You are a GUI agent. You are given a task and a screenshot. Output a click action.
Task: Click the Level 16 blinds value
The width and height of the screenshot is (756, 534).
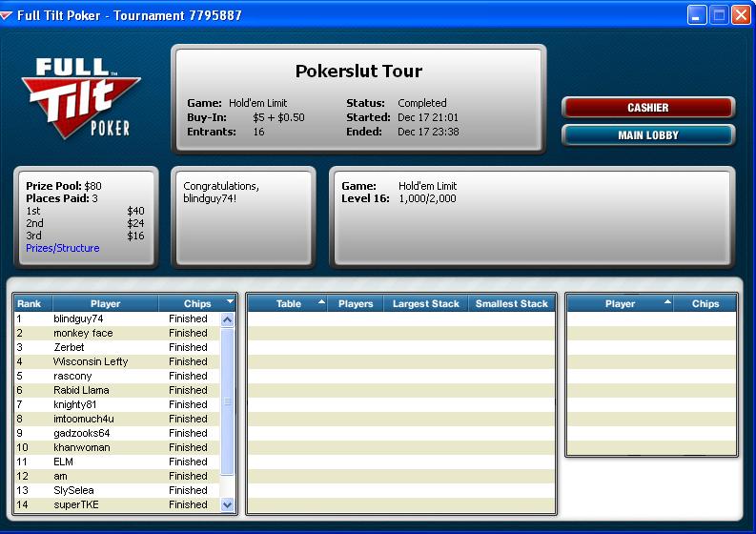427,198
